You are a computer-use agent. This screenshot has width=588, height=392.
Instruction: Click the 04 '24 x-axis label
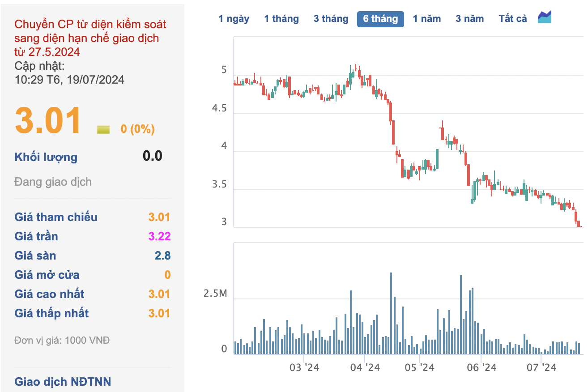point(365,368)
